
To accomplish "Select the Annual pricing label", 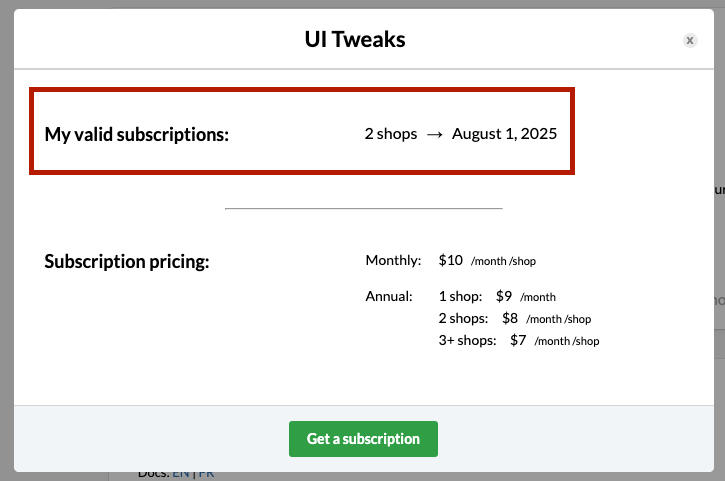I will tap(389, 296).
